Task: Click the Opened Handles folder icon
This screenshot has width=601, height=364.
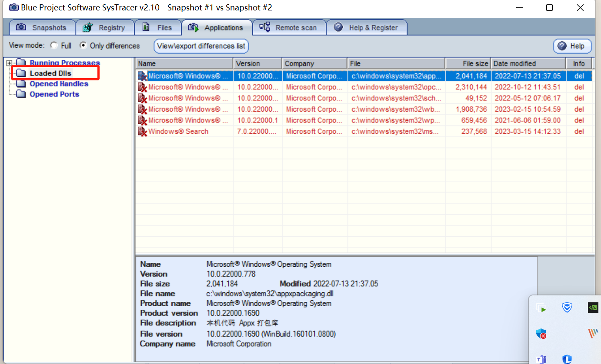Action: click(21, 84)
